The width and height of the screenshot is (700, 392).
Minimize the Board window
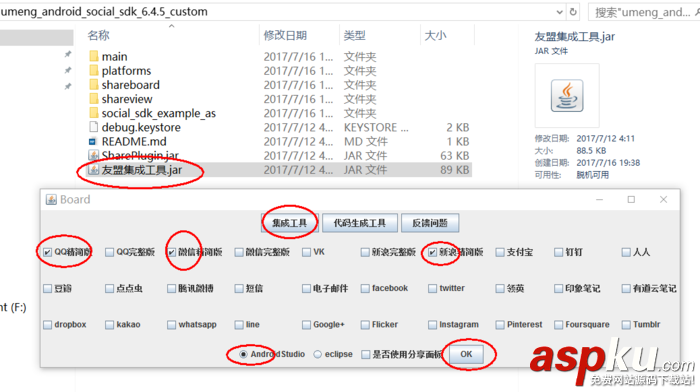(x=600, y=199)
